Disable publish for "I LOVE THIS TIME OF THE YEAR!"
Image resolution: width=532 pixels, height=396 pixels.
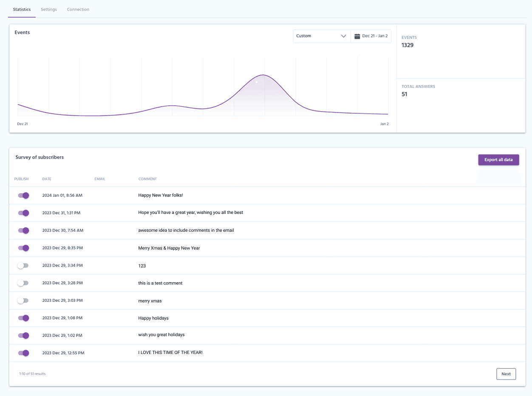pyautogui.click(x=23, y=353)
